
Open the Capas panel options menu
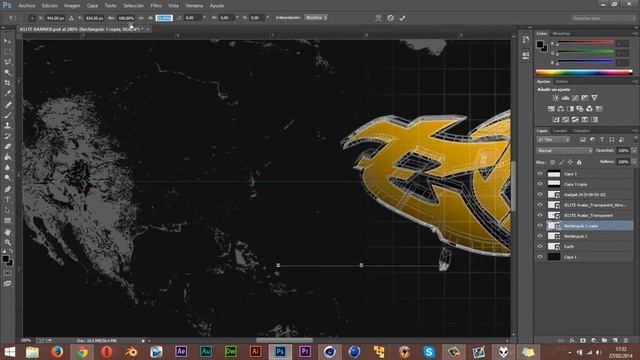point(635,131)
